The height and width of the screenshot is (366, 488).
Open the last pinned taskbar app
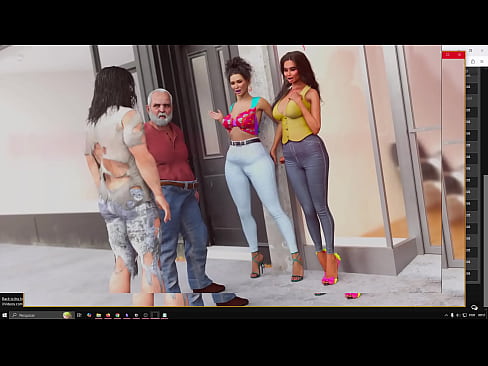(165, 315)
